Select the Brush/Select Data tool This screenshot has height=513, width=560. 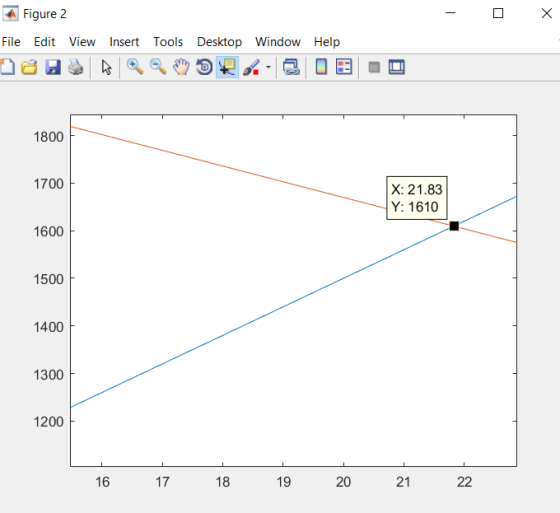[x=251, y=67]
